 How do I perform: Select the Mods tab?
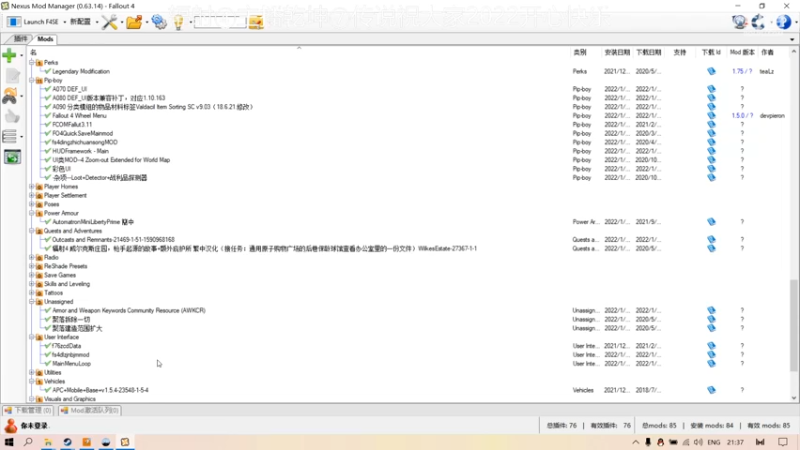45,39
